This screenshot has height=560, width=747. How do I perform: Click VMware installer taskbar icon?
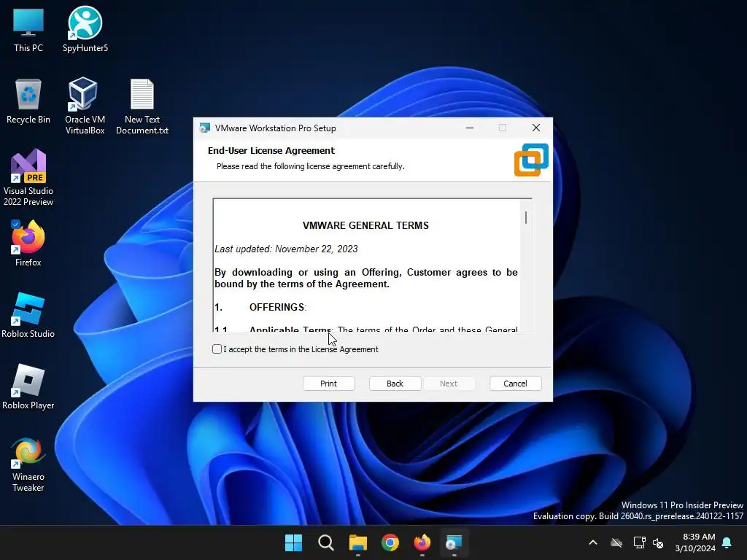454,542
